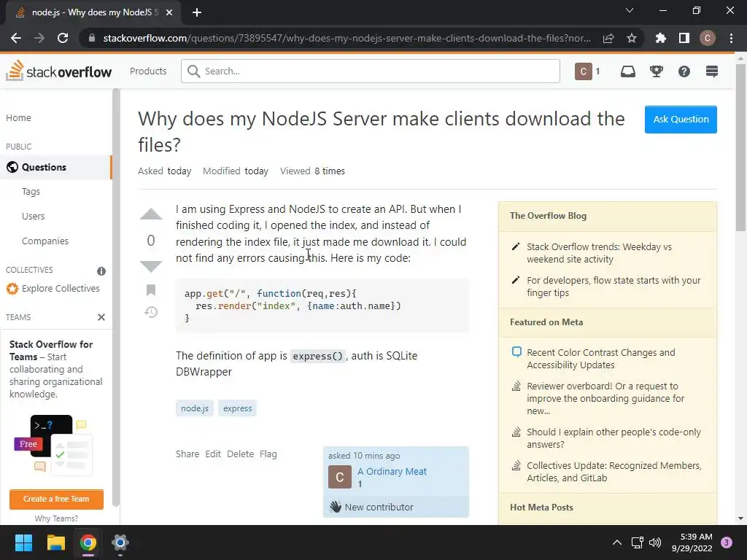The image size is (747, 560).
Task: Open the tab search dropdown arrow
Action: point(630,10)
